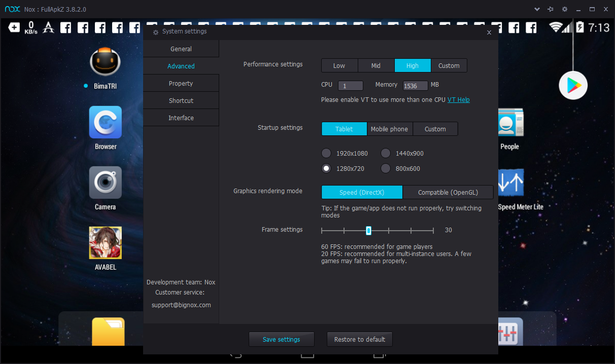The image size is (615, 364).
Task: Open the title bar dropdown arrow menu
Action: click(x=537, y=9)
